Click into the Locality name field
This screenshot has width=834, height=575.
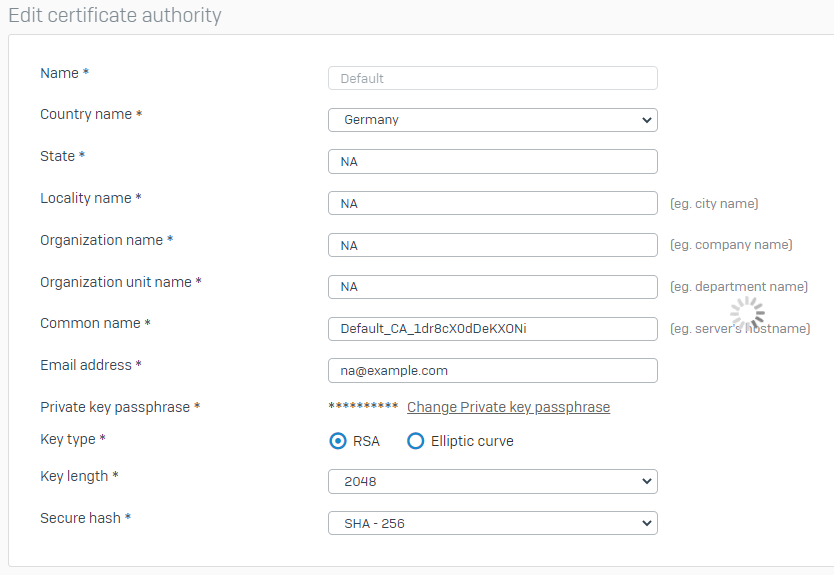point(493,203)
